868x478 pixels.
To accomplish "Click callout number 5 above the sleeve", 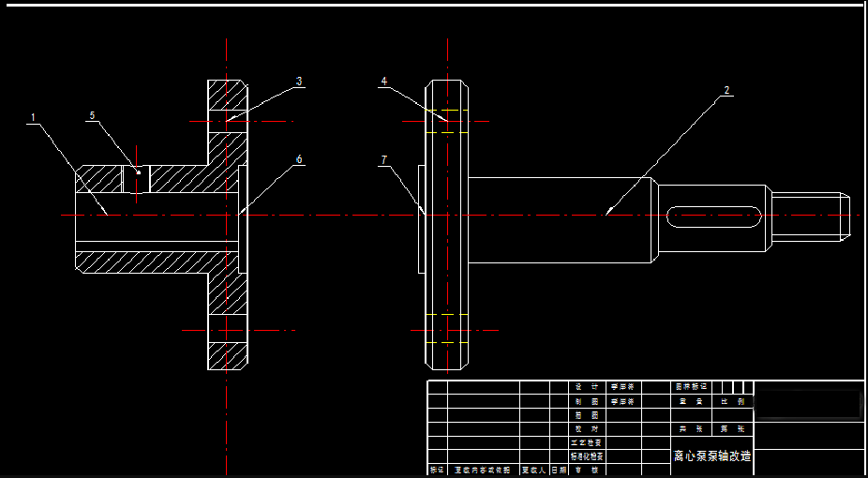I will coord(92,115).
